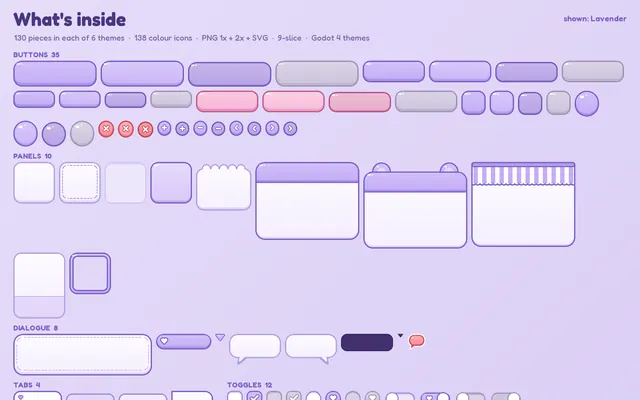Click the window panel with plain lavender header
Viewport: 640px width, 400px height.
(307, 201)
